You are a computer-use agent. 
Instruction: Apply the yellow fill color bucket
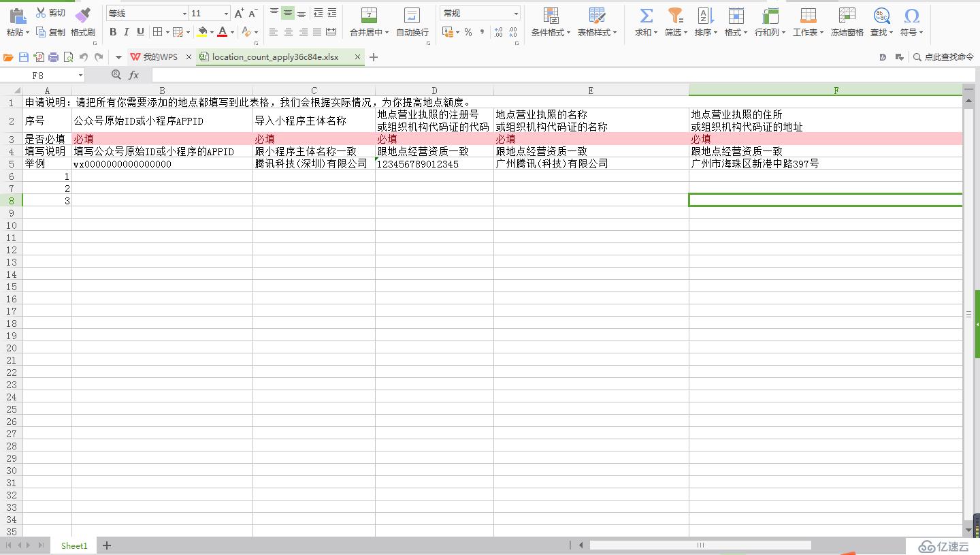(202, 32)
